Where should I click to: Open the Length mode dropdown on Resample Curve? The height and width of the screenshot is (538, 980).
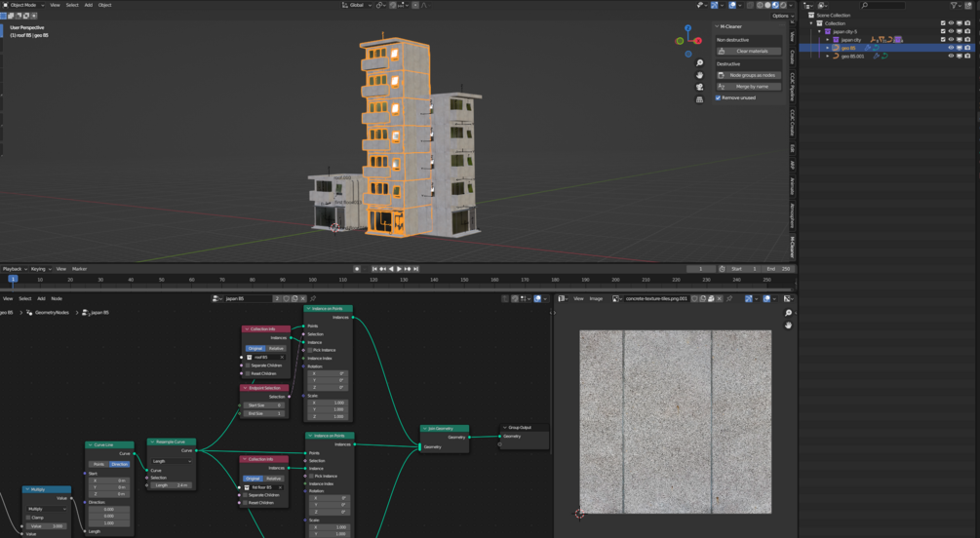pos(172,461)
